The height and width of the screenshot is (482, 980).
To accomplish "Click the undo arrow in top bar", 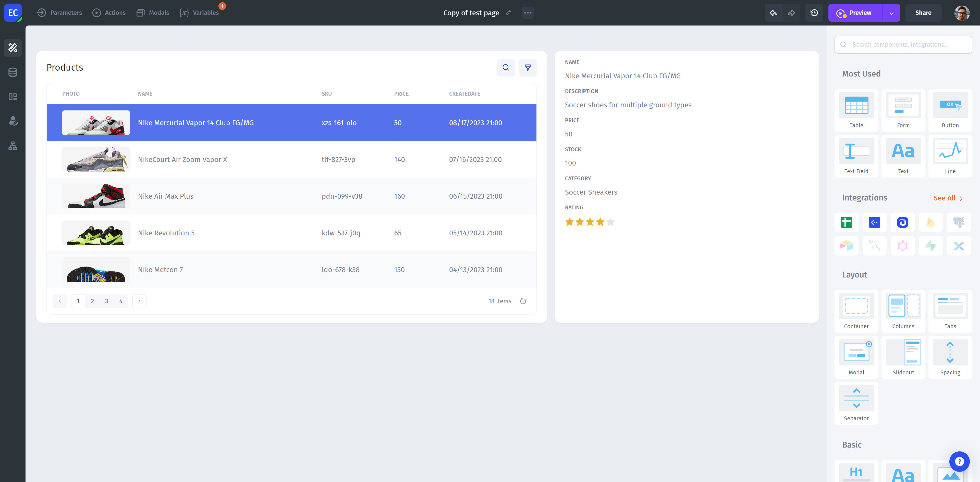I will (x=773, y=12).
